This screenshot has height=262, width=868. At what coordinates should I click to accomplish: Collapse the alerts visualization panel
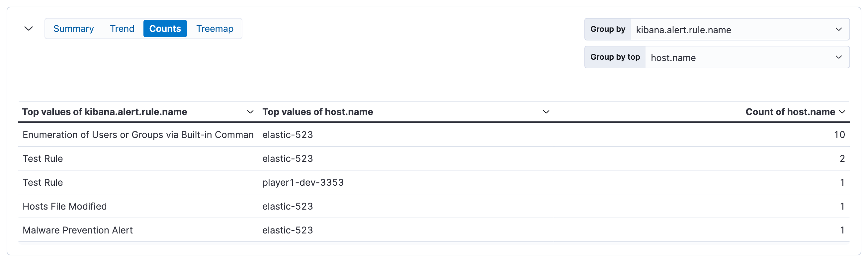[29, 29]
